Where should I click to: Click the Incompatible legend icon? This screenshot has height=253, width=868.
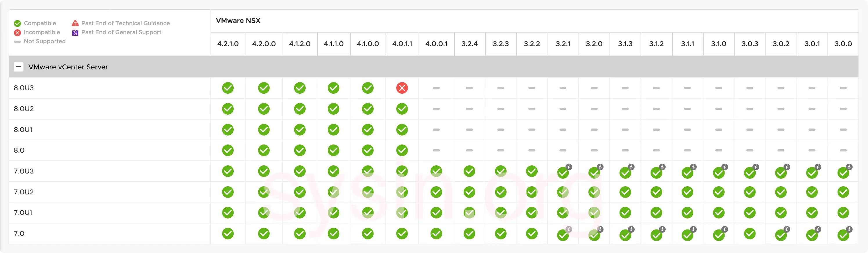[x=17, y=33]
